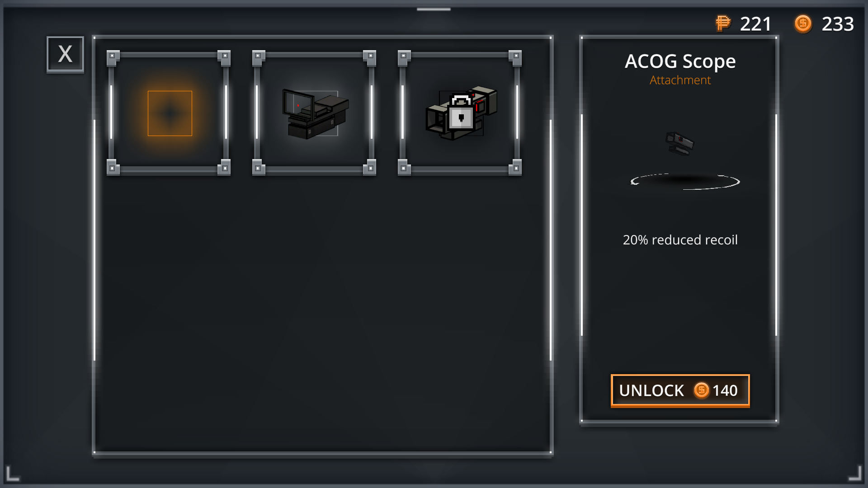Click the 221 currency balance
The image size is (868, 488).
(755, 24)
